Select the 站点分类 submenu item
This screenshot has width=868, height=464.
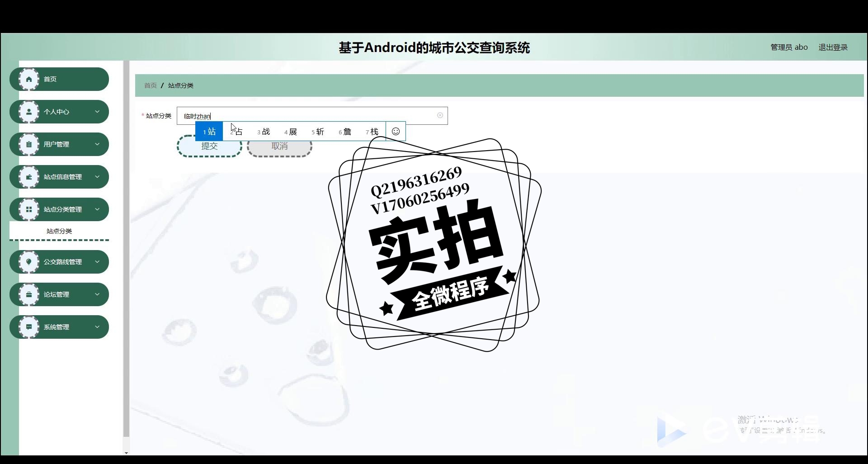coord(59,231)
